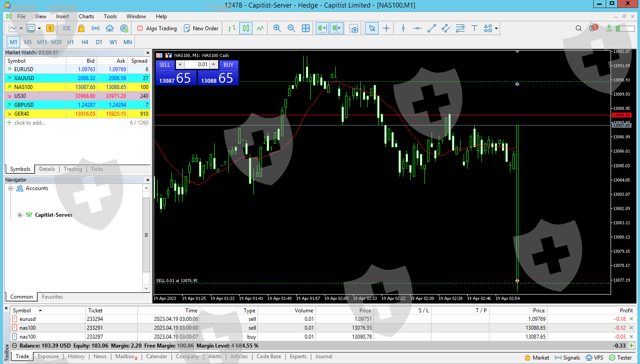Zoom in on the chart
This screenshot has width=640, height=364.
click(x=277, y=28)
